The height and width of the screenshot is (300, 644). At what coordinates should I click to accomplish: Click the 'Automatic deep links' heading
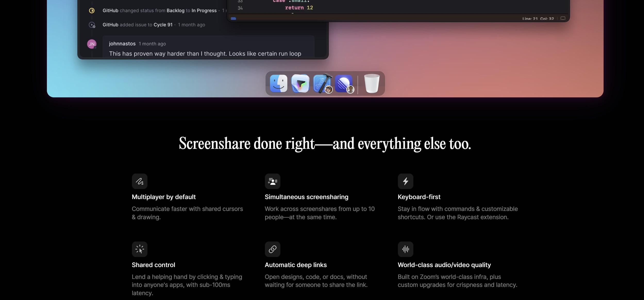pos(296,265)
